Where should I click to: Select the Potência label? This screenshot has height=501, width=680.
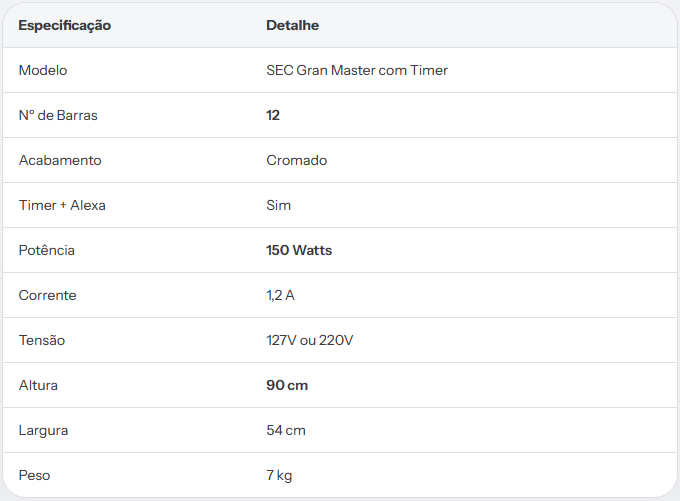click(46, 250)
